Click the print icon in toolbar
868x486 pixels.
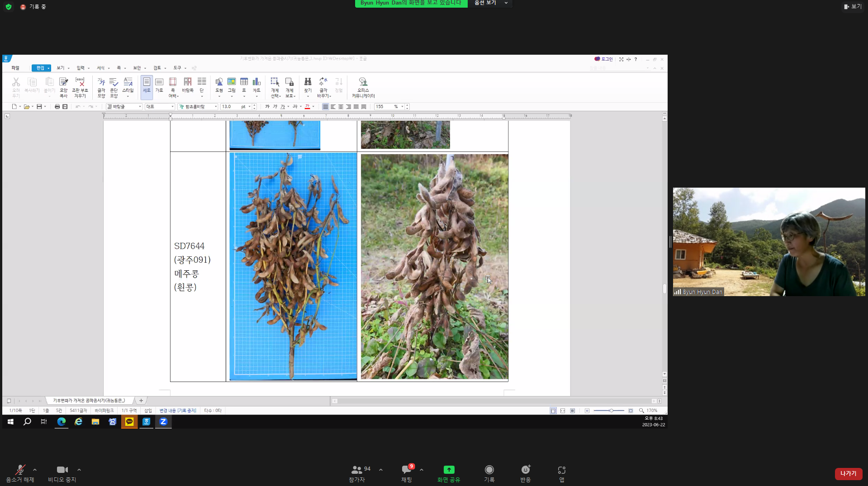pyautogui.click(x=57, y=107)
